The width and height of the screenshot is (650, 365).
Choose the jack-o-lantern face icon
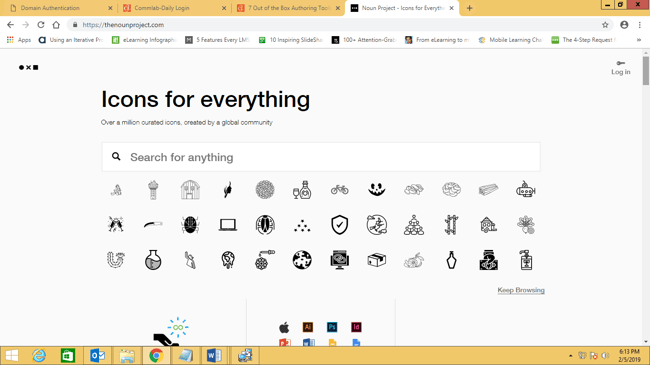pyautogui.click(x=377, y=190)
